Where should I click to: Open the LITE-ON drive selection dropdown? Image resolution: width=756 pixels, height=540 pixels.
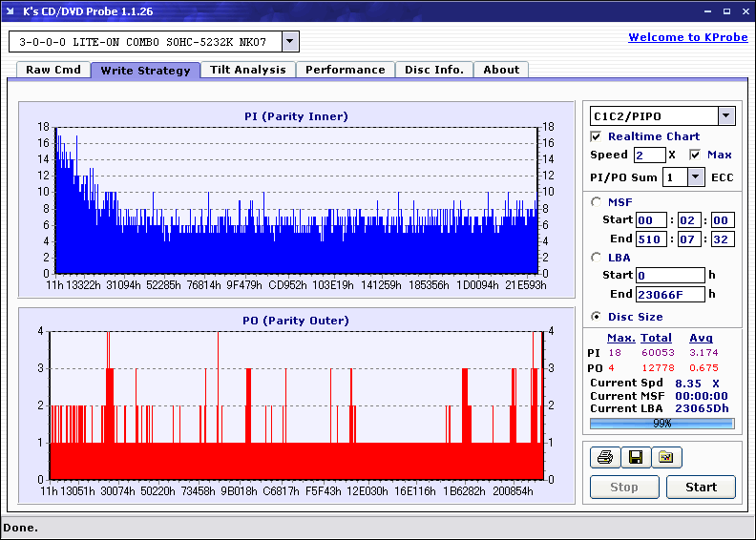click(x=290, y=42)
